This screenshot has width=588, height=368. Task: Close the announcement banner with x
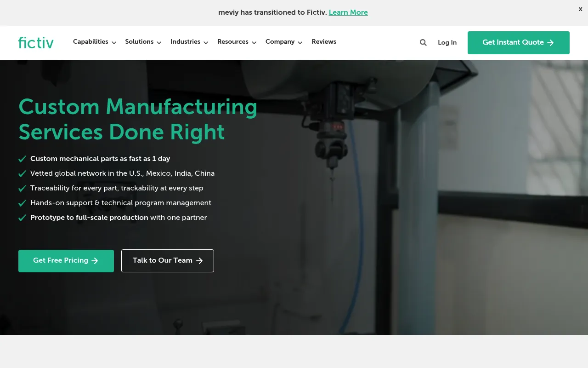[x=580, y=9]
